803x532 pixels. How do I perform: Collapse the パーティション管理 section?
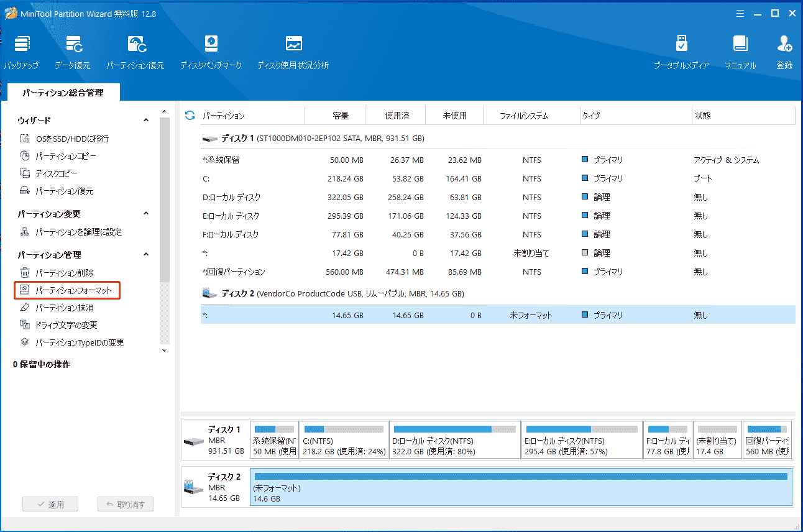146,255
